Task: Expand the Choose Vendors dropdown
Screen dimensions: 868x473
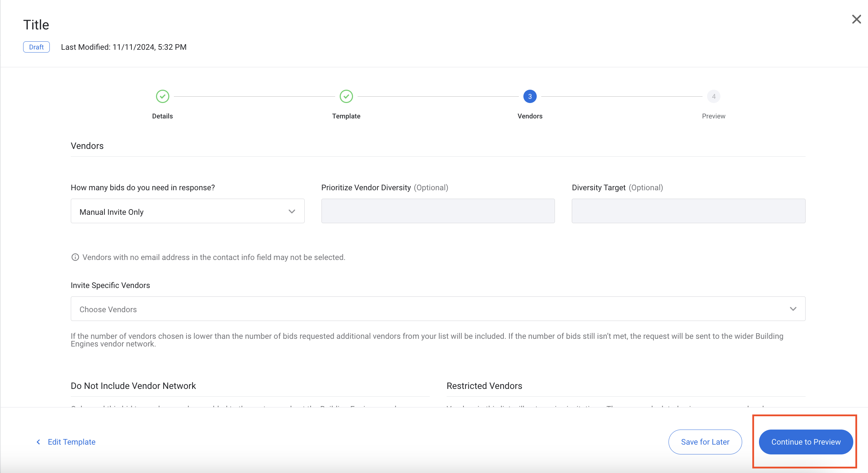Action: pos(438,309)
